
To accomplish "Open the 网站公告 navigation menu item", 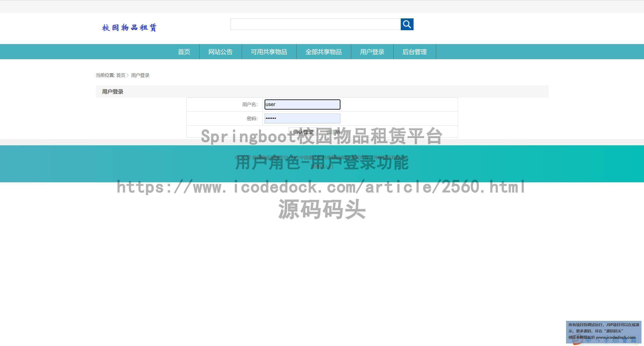I will tap(220, 52).
